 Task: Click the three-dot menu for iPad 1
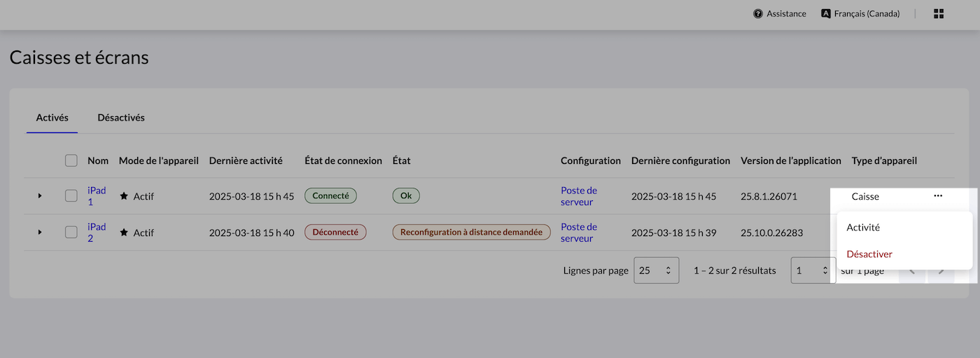click(x=938, y=196)
